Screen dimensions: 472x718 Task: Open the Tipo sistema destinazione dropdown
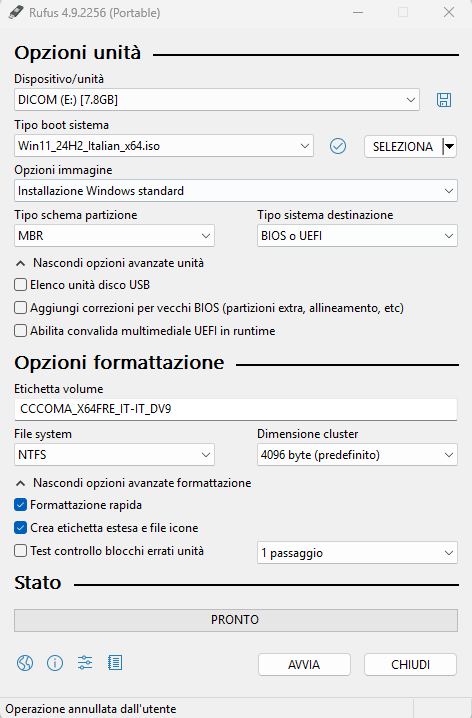coord(357,235)
